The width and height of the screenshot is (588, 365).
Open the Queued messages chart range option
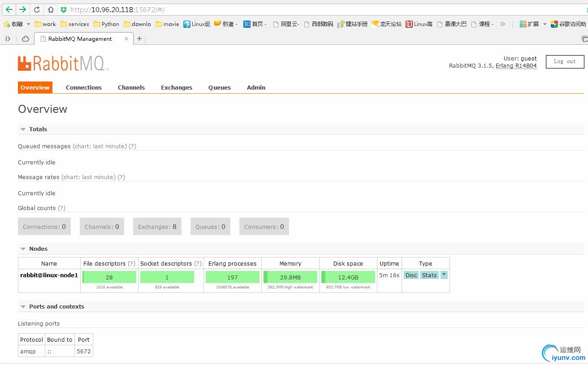(99, 146)
